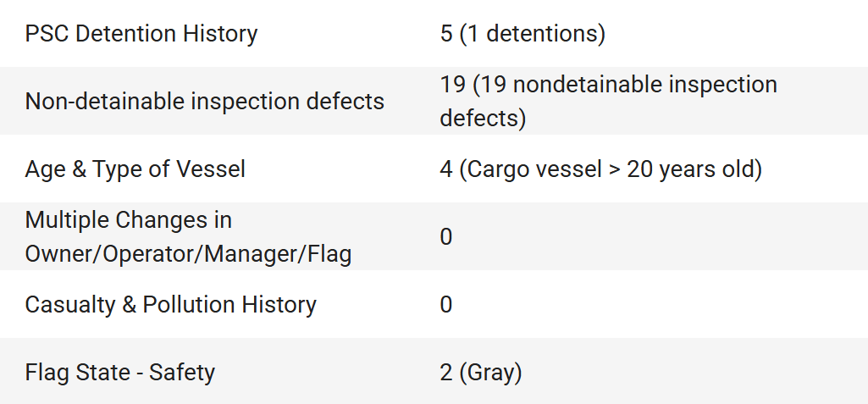Click the number 4 in Age row
This screenshot has width=868, height=404.
click(446, 169)
